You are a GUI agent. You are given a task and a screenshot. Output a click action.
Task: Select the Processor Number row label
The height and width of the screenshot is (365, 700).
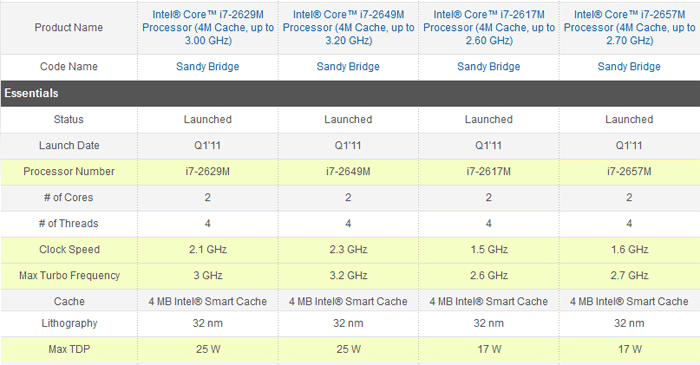(69, 171)
